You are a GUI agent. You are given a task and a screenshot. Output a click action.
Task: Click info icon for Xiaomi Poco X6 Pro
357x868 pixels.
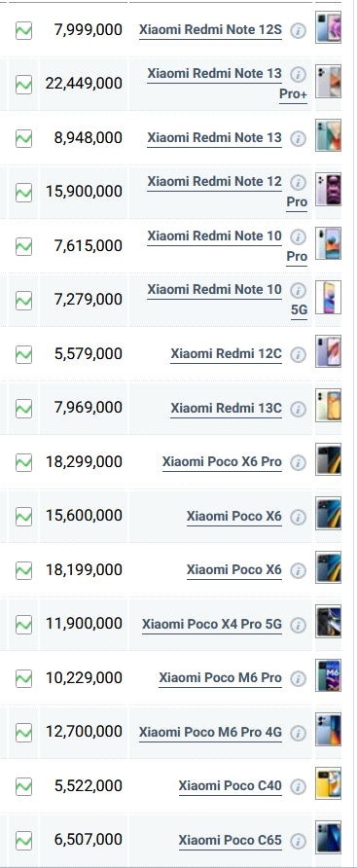click(x=299, y=462)
